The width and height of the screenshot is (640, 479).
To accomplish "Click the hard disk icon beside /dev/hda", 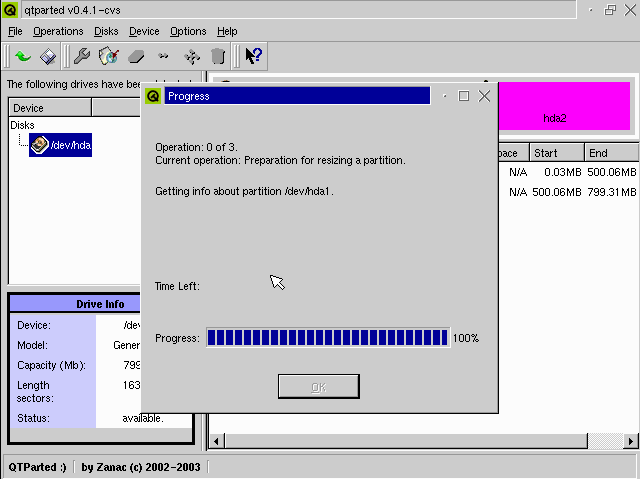I will (40, 145).
